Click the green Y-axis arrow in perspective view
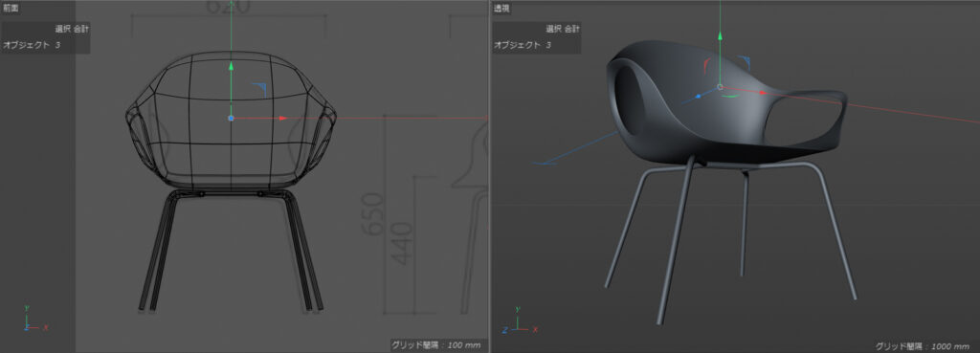980x353 pixels. point(720,35)
